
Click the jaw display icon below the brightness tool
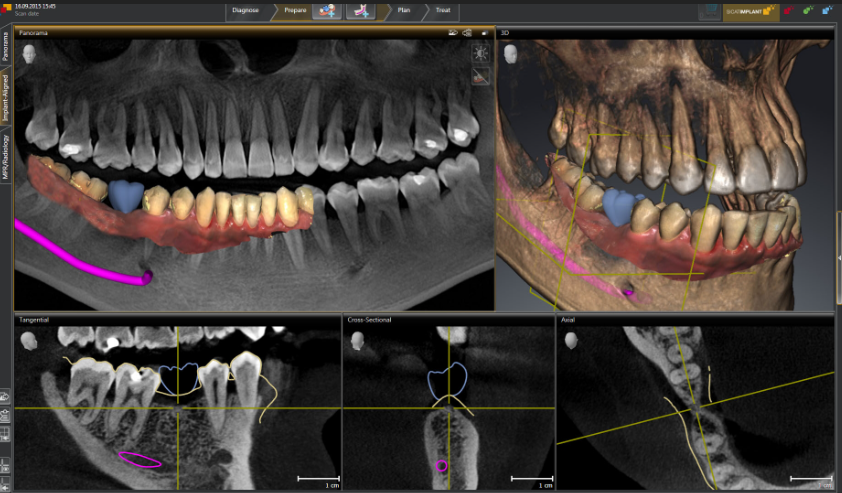(481, 76)
